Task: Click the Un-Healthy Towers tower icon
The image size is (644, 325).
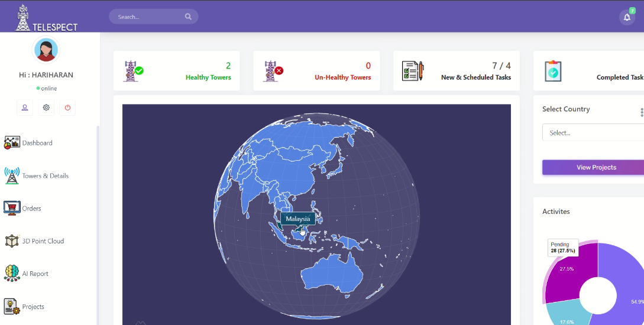Action: coord(273,71)
